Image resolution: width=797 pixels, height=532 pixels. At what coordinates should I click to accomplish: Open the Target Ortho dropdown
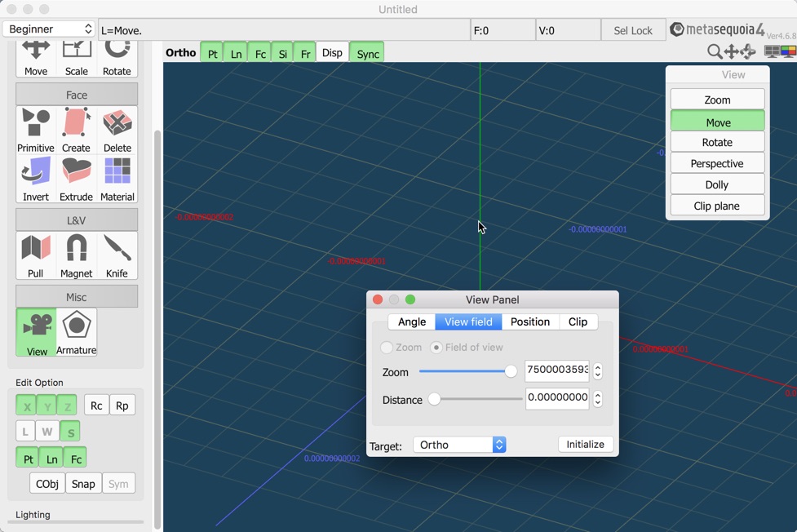click(458, 445)
